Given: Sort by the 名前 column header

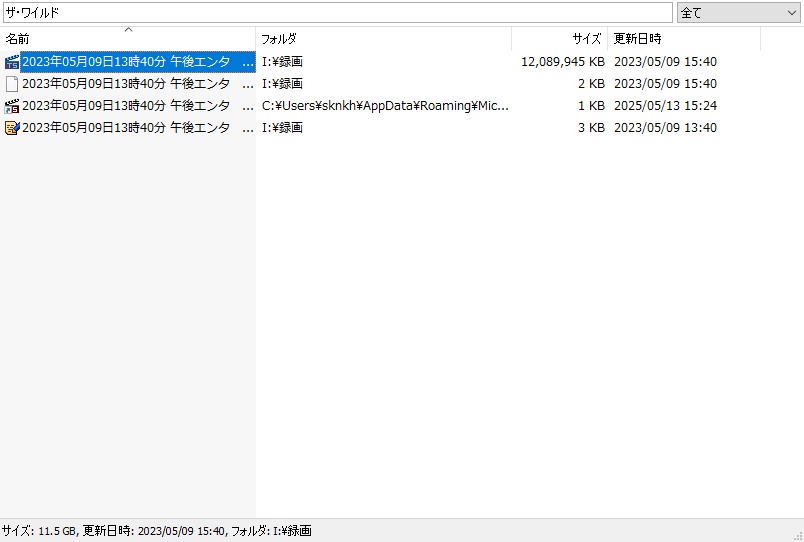Looking at the screenshot, I should (128, 38).
